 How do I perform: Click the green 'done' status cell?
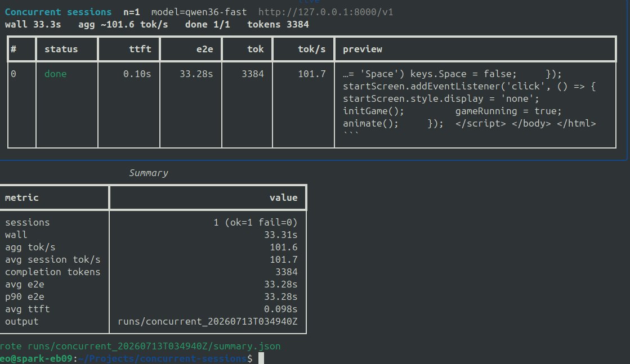(55, 74)
